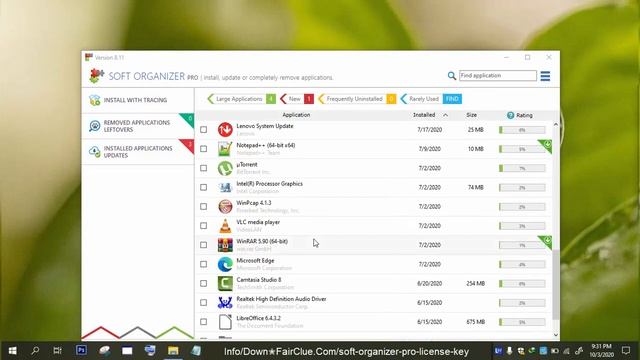Check the VLC media player checkbox
Image resolution: width=640 pixels, height=360 pixels.
coord(204,226)
